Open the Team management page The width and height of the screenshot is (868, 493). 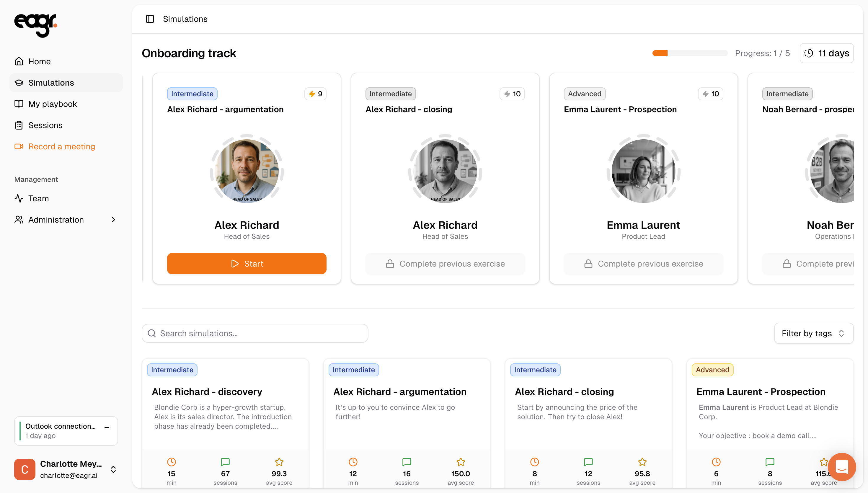(38, 198)
